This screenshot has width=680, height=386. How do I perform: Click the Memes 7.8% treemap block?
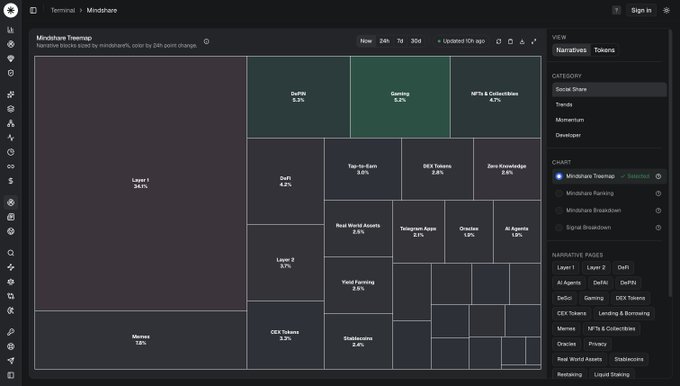(x=141, y=340)
